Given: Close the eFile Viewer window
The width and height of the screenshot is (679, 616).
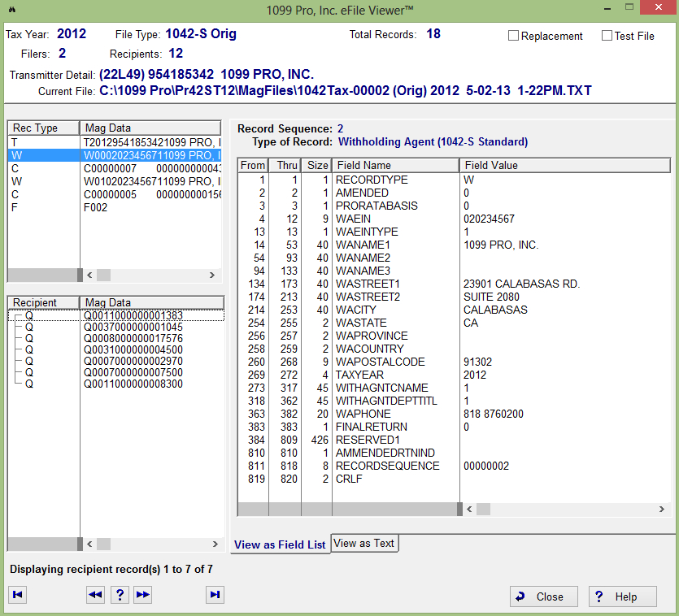Looking at the screenshot, I should pos(540,596).
